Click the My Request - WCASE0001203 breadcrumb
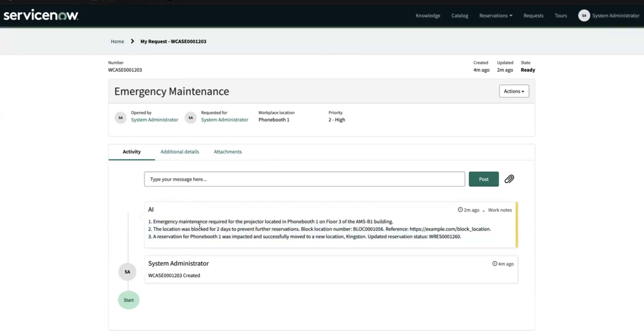 (173, 41)
